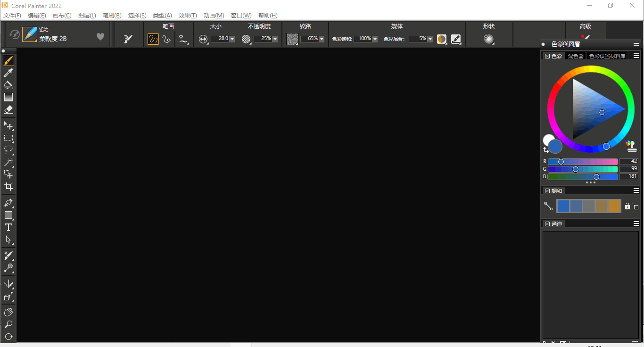The width and height of the screenshot is (644, 347).
Task: Open the brush media panel icon
Action: [456, 39]
